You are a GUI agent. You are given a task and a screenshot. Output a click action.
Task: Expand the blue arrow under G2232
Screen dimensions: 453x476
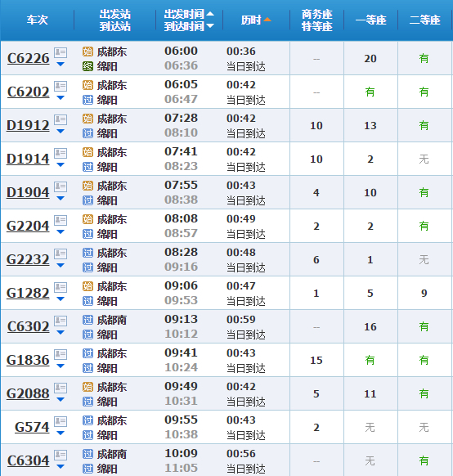pyautogui.click(x=61, y=265)
